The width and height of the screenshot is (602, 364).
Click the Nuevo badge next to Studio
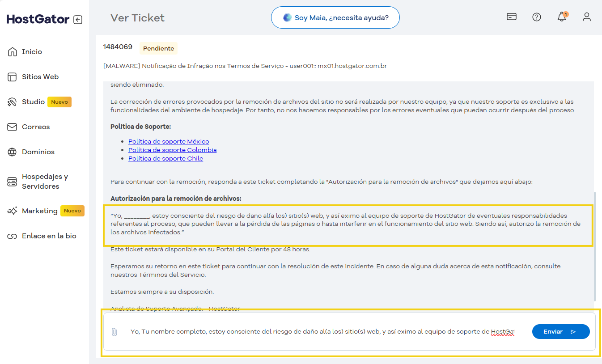click(59, 102)
